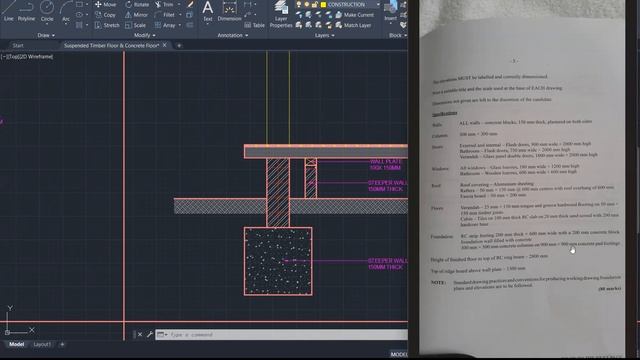Click MODEL button in status bar
The image size is (640, 360).
tap(399, 354)
